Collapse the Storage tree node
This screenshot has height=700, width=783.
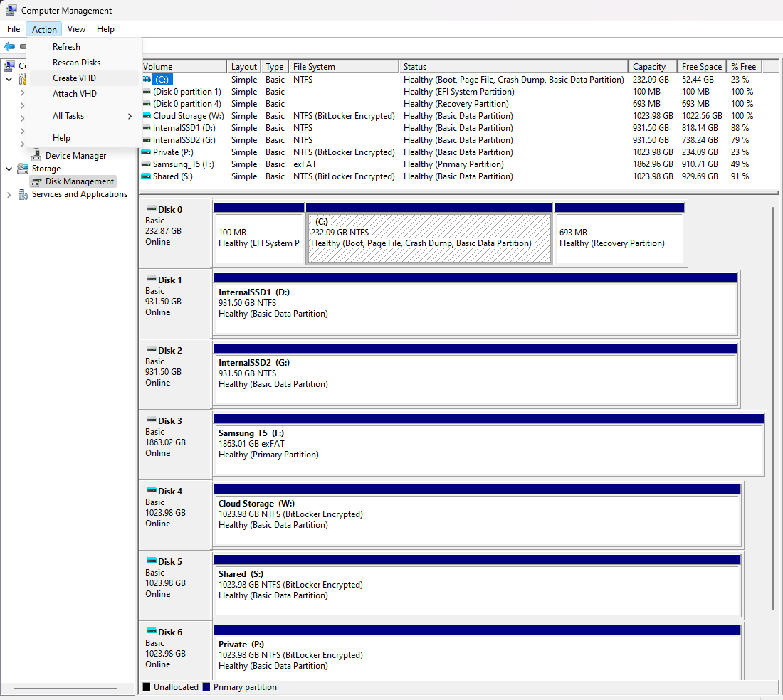(9, 169)
